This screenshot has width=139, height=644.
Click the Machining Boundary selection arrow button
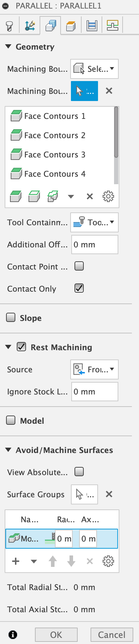tap(84, 91)
